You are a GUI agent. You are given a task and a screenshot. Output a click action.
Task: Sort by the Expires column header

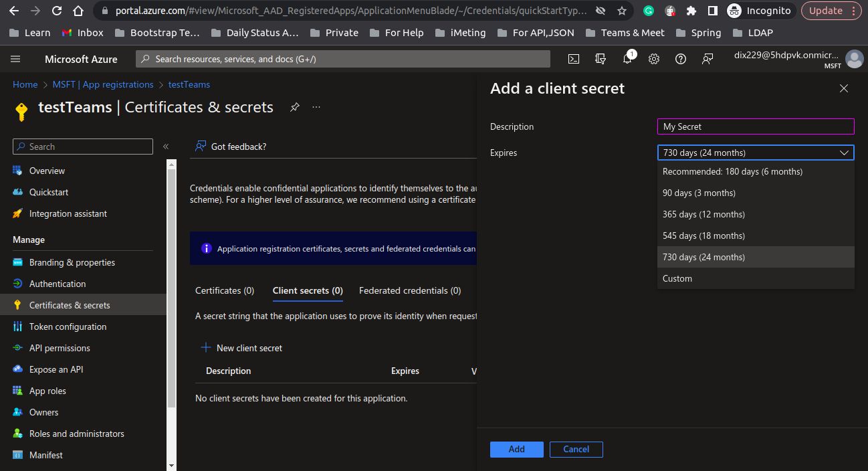[x=405, y=371]
